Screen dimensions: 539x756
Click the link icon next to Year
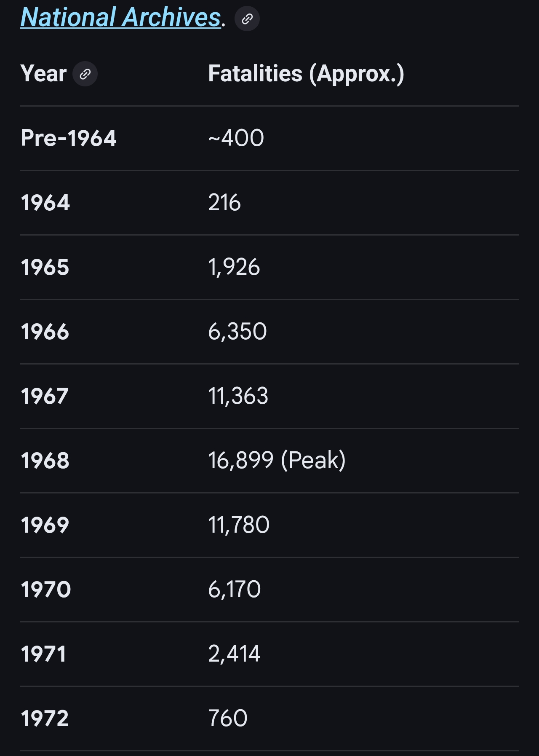pos(85,74)
